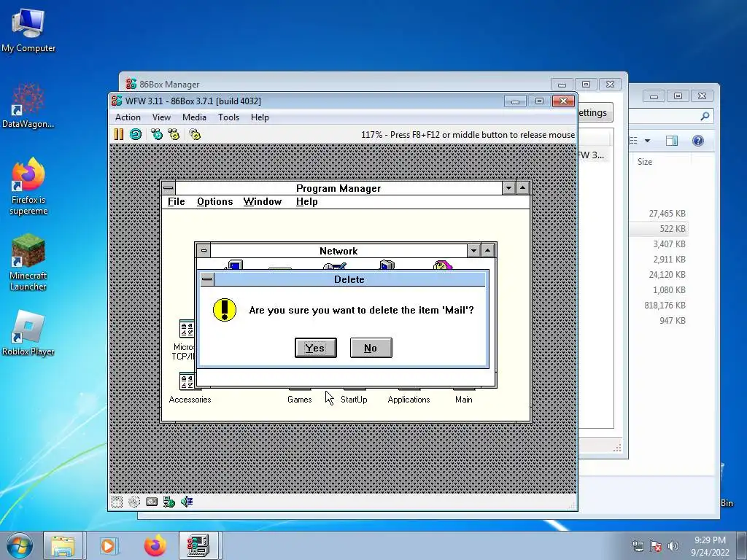Click the search magnifier in the Explorer window

tap(705, 116)
